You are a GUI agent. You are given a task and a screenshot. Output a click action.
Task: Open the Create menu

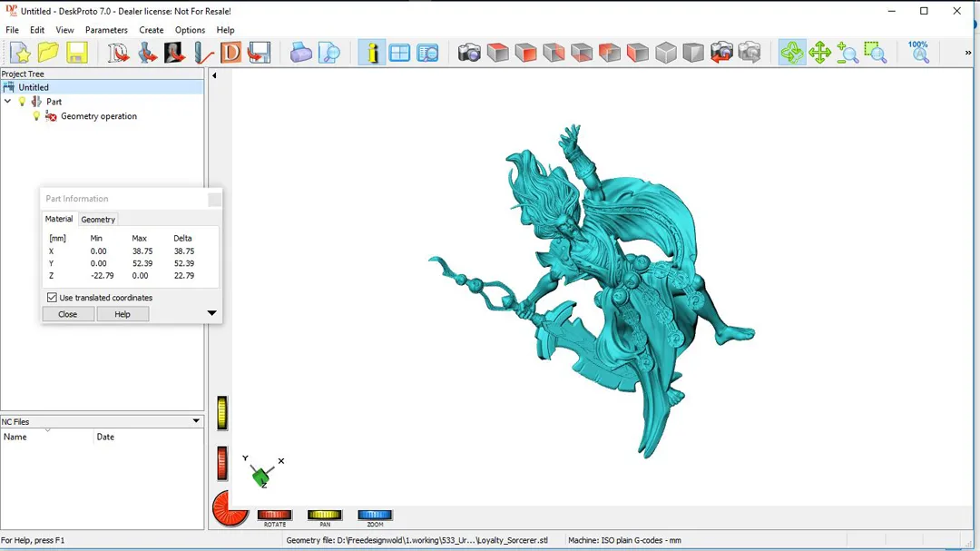(x=152, y=30)
